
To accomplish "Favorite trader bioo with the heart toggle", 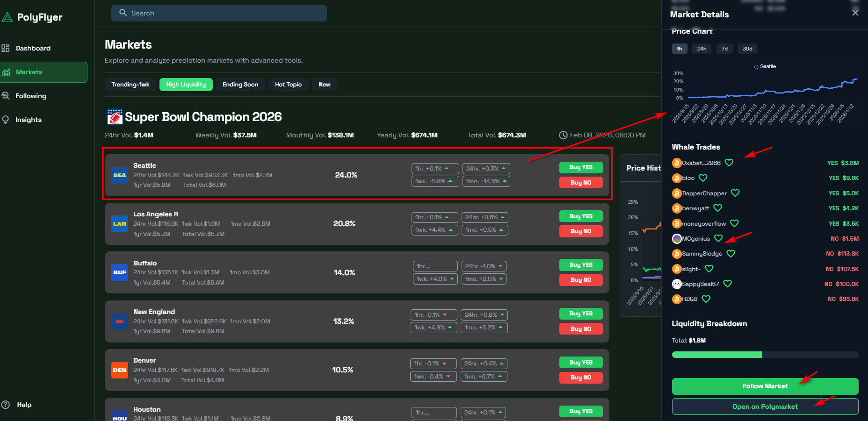I will point(703,178).
